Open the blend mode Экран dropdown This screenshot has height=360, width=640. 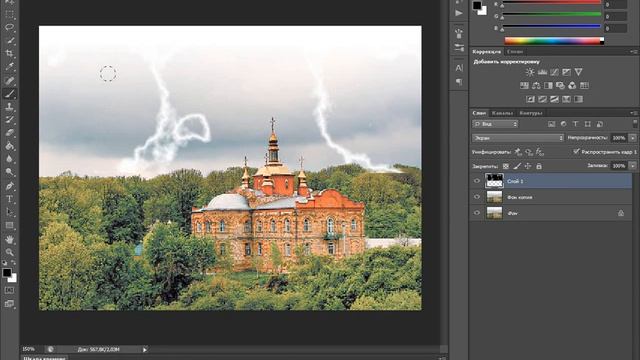pos(518,138)
